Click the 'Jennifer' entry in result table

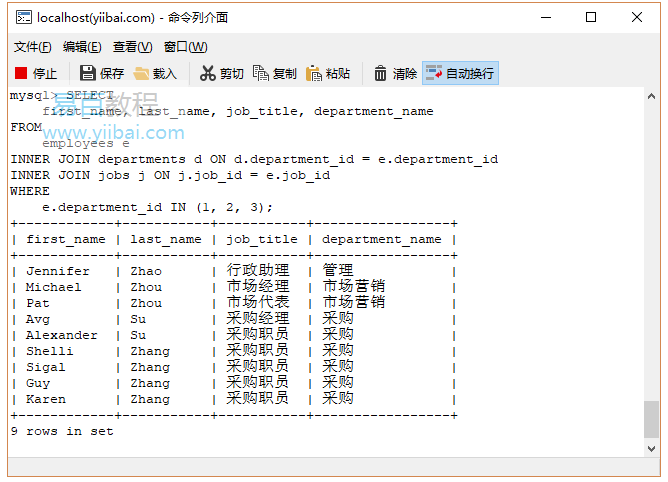click(x=58, y=271)
